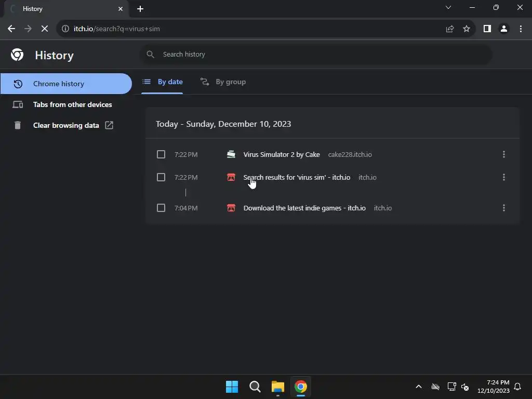Open the notifications bell
The height and width of the screenshot is (399, 532).
pyautogui.click(x=517, y=387)
